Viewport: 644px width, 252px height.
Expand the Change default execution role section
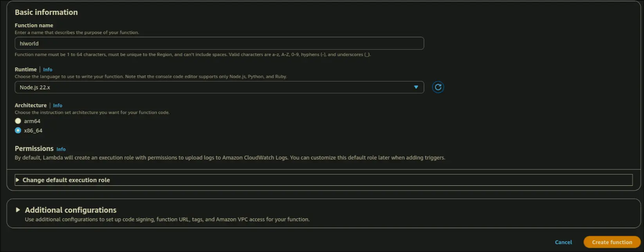[66, 180]
